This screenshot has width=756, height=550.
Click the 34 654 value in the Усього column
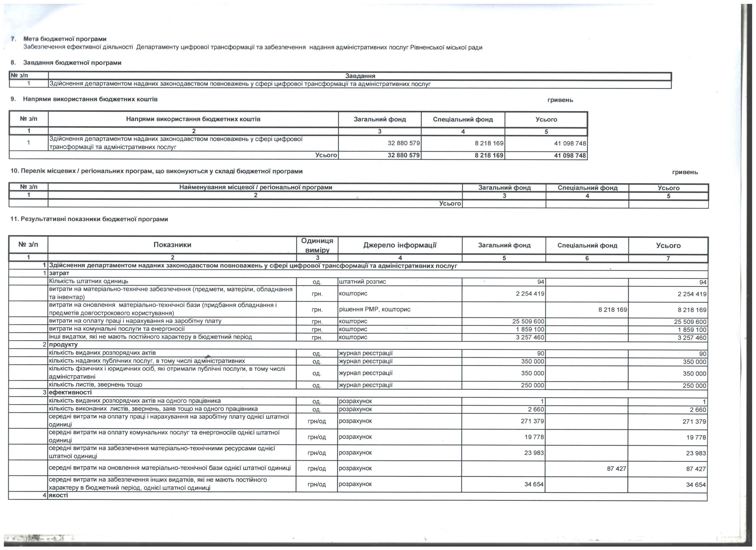[696, 485]
